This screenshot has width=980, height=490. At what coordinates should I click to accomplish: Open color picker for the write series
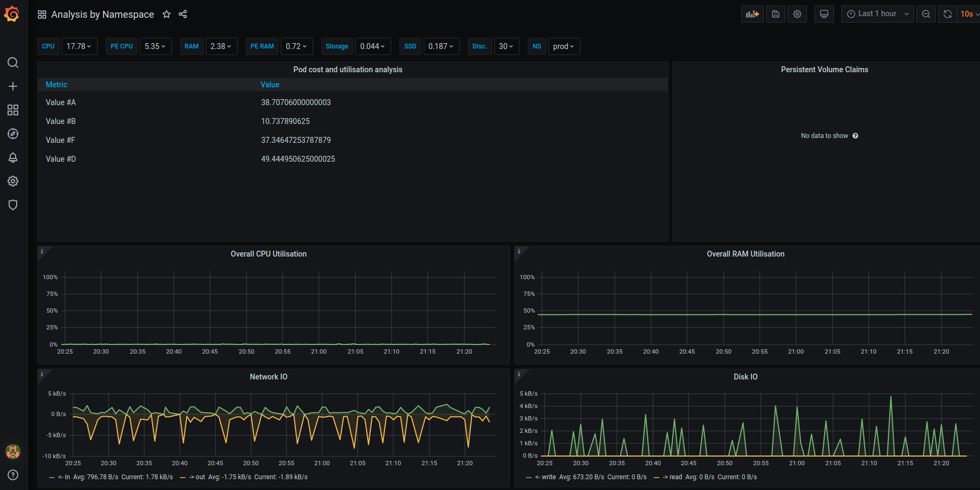tap(528, 477)
